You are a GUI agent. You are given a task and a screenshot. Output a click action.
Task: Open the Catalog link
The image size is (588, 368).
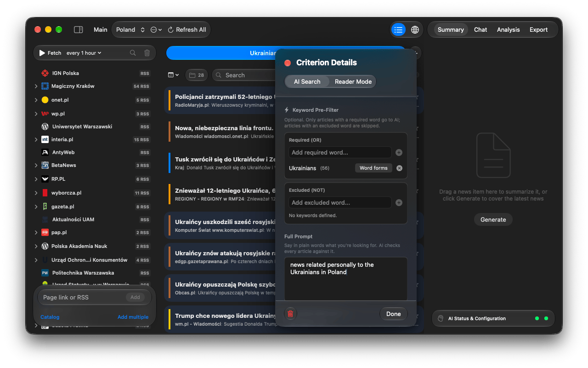50,317
